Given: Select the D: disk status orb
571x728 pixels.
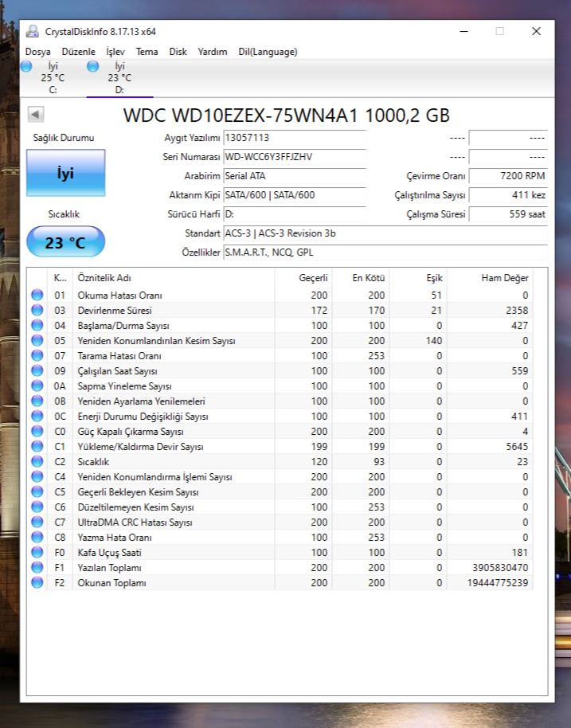Looking at the screenshot, I should pos(93,66).
